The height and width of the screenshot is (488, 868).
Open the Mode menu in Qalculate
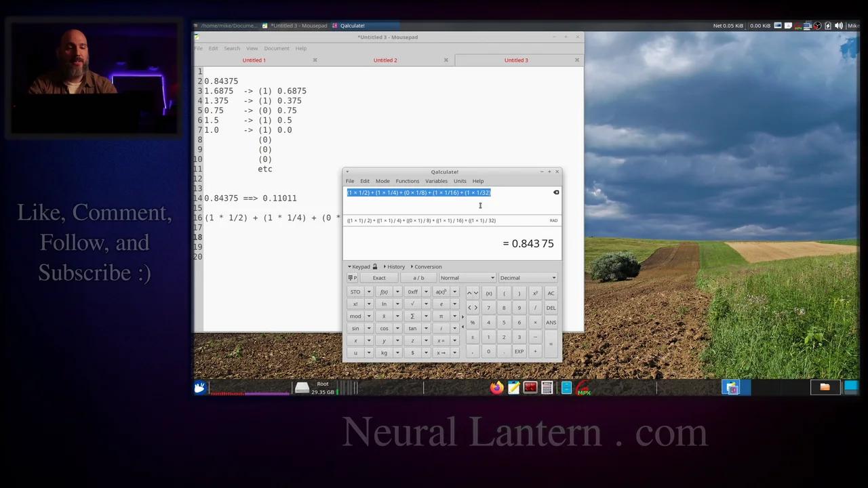(x=382, y=181)
